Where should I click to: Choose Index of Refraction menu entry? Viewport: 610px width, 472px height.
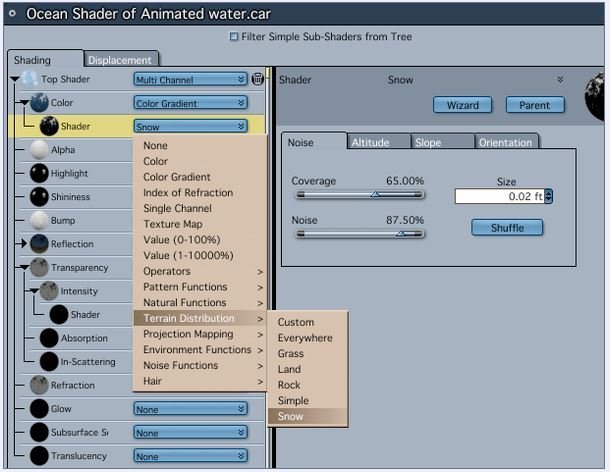click(200, 193)
